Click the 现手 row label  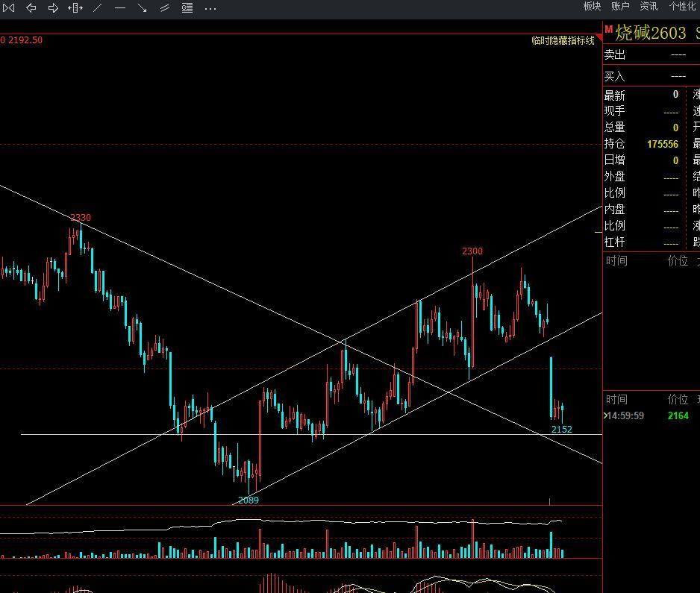[x=614, y=111]
